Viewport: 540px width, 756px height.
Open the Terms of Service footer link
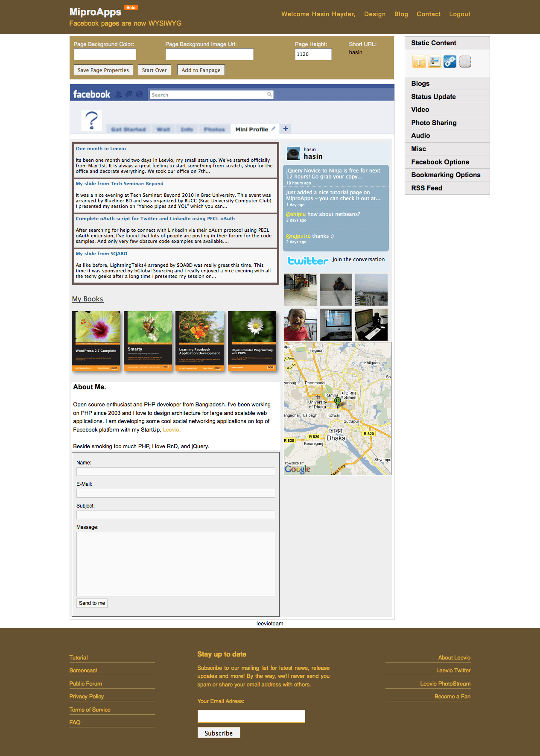coord(90,710)
